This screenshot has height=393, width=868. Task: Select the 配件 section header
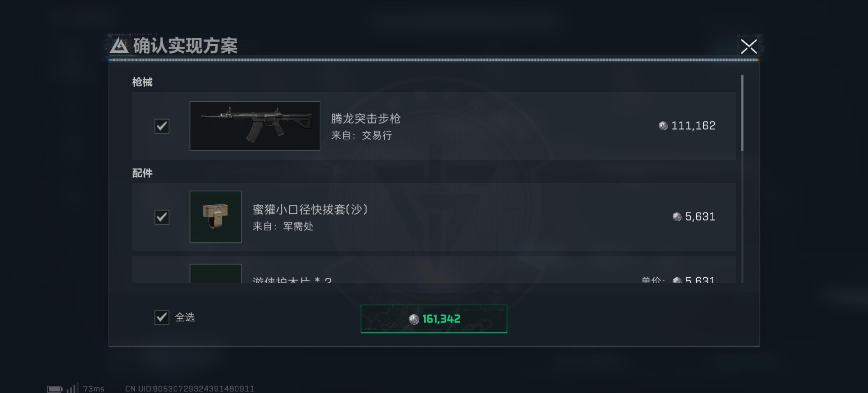142,173
